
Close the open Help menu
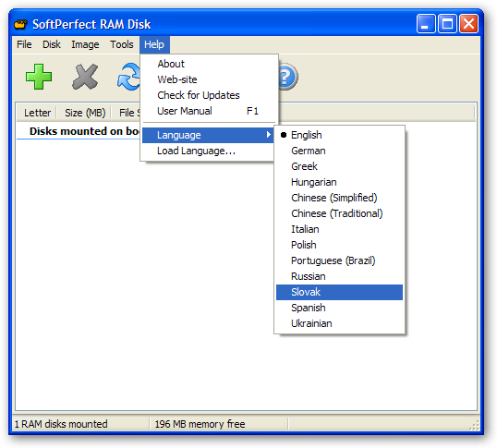click(154, 44)
